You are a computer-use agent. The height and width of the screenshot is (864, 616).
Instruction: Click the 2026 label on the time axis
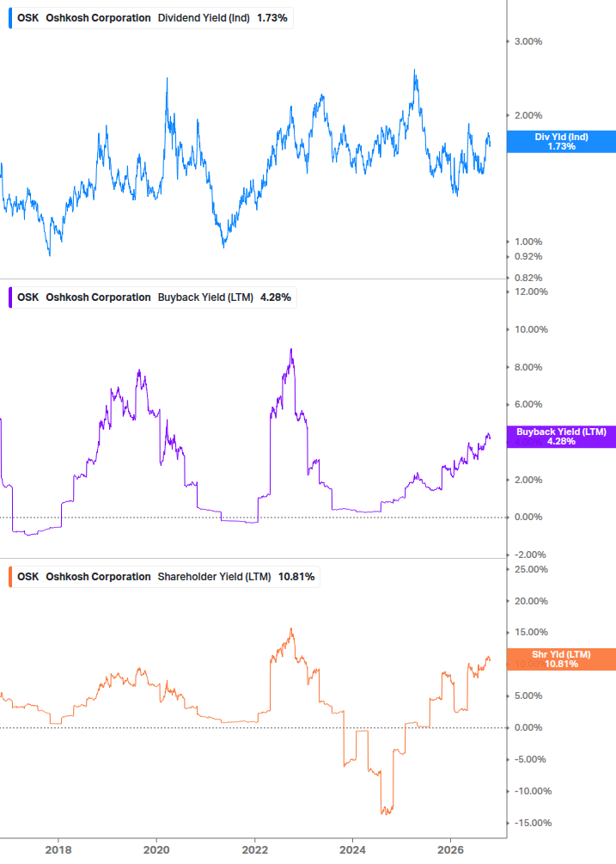click(451, 850)
